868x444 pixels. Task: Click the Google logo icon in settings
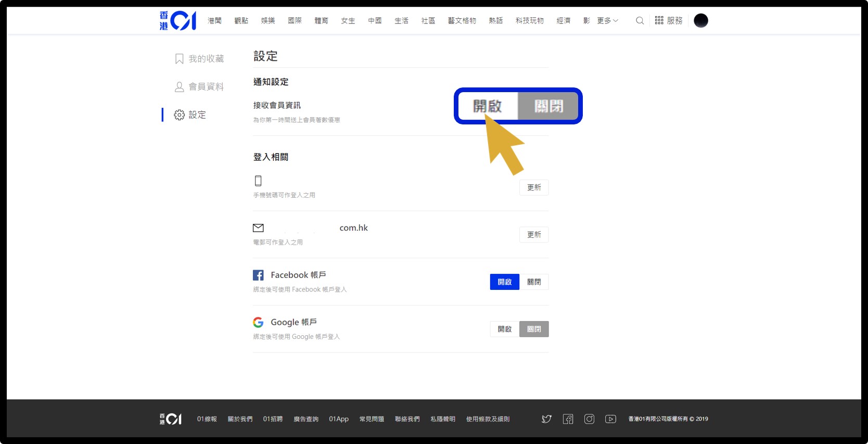tap(258, 322)
